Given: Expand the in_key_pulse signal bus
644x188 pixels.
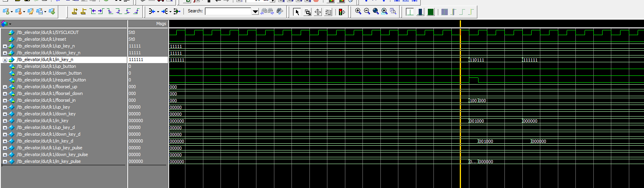Looking at the screenshot, I should [5, 162].
